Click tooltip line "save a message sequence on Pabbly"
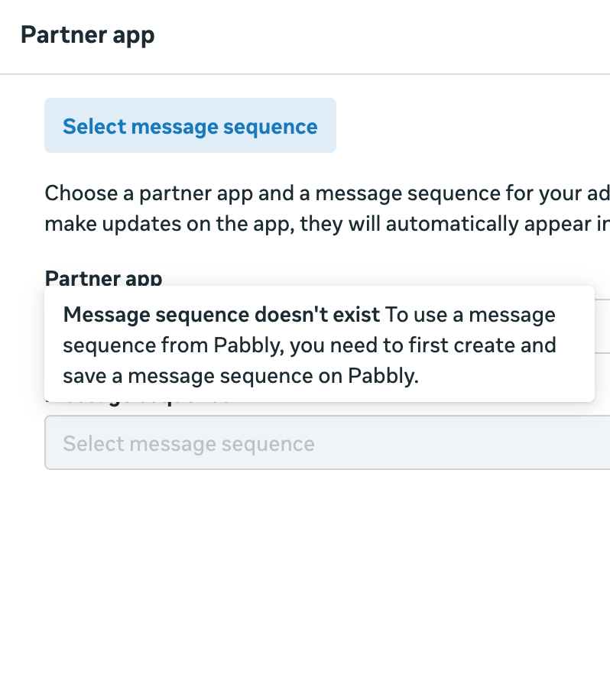The image size is (610, 700). pyautogui.click(x=241, y=376)
